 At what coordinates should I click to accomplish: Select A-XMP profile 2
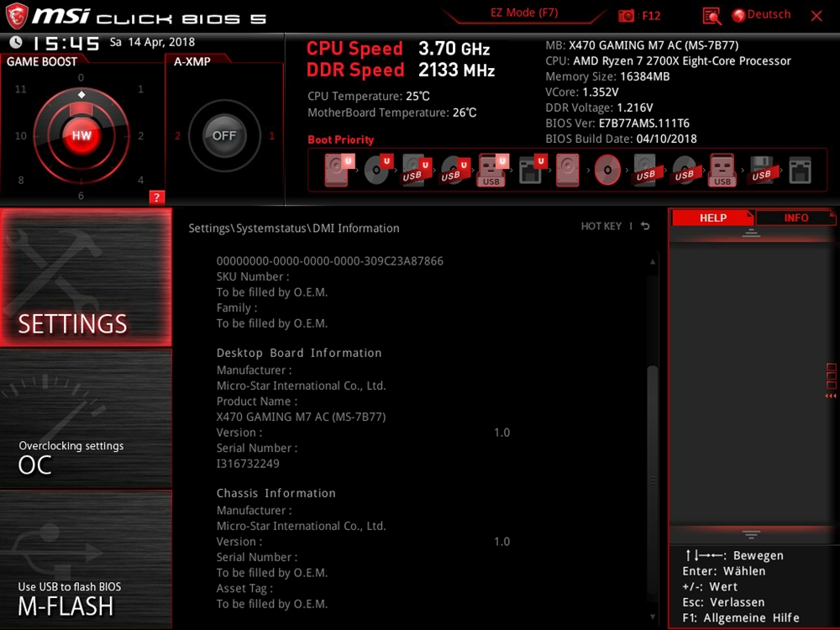[x=177, y=135]
